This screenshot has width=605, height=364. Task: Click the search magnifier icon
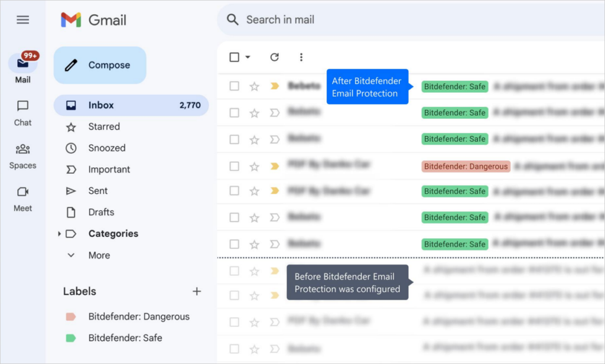point(232,19)
